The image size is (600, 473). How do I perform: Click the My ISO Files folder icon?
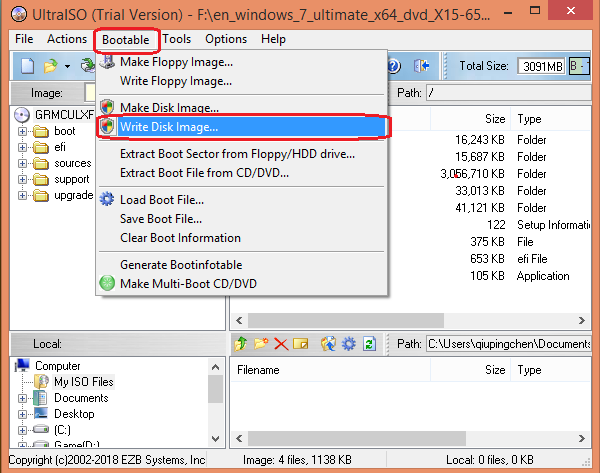(41, 382)
